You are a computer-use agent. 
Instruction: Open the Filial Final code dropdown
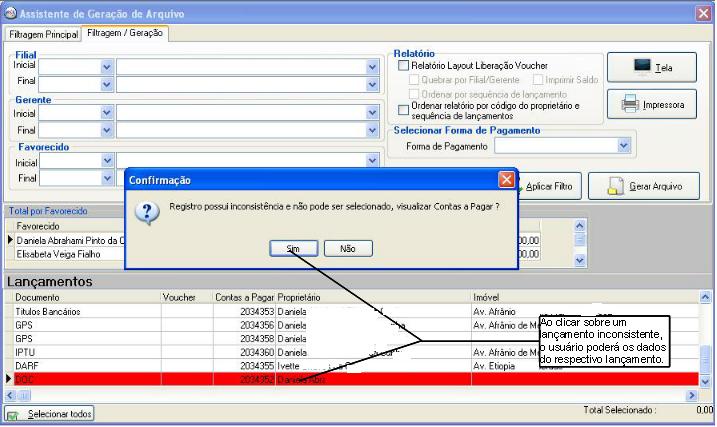(x=107, y=84)
